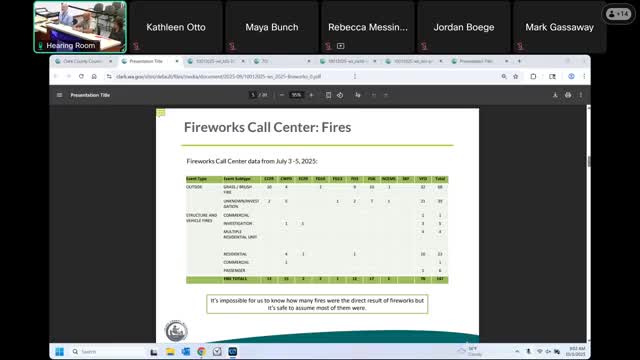This screenshot has height=360, width=640.
Task: Open Task View on the taskbar
Action: (154, 351)
